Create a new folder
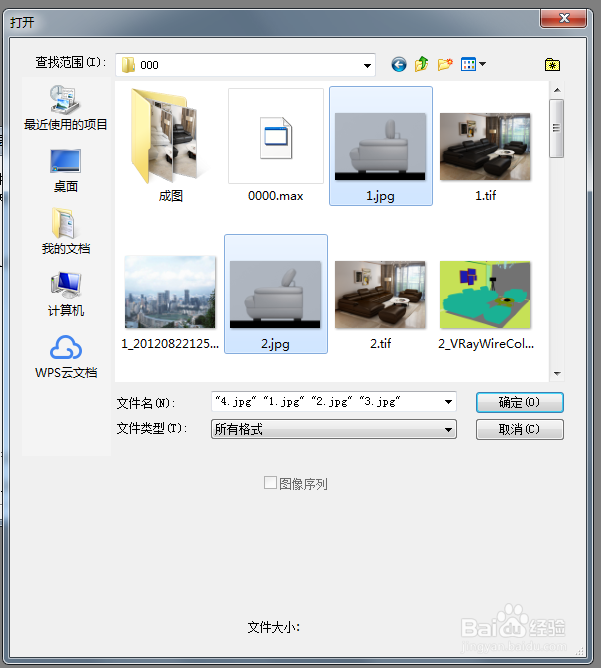Viewport: 601px width, 668px height. [x=445, y=65]
